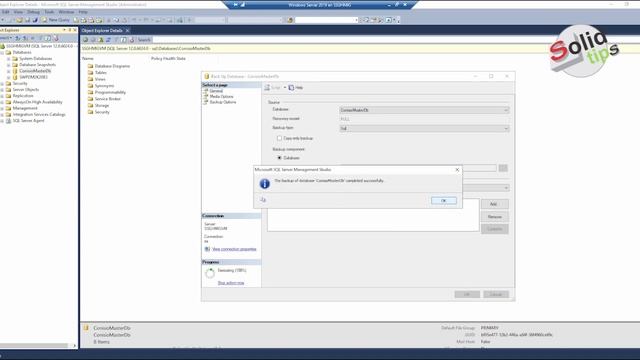Select Service Broker folder in details list

click(108, 99)
